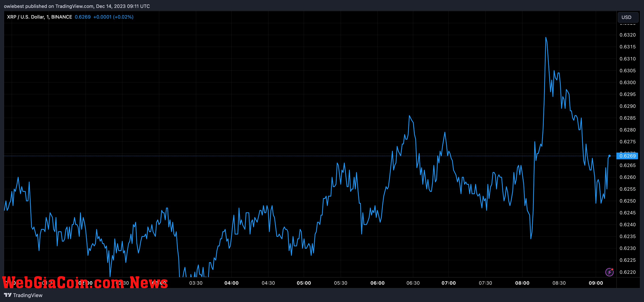Click the TradingView logo at bottom left
644x302 pixels.
tap(23, 295)
